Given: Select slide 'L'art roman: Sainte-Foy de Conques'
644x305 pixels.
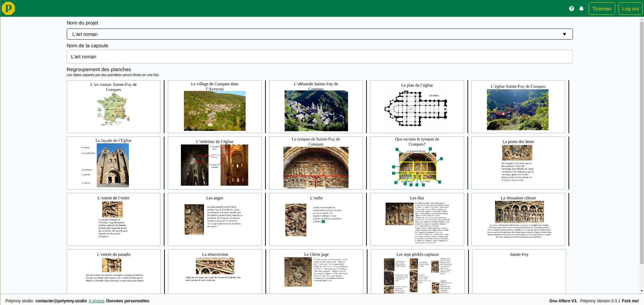Looking at the screenshot, I should pos(113,107).
